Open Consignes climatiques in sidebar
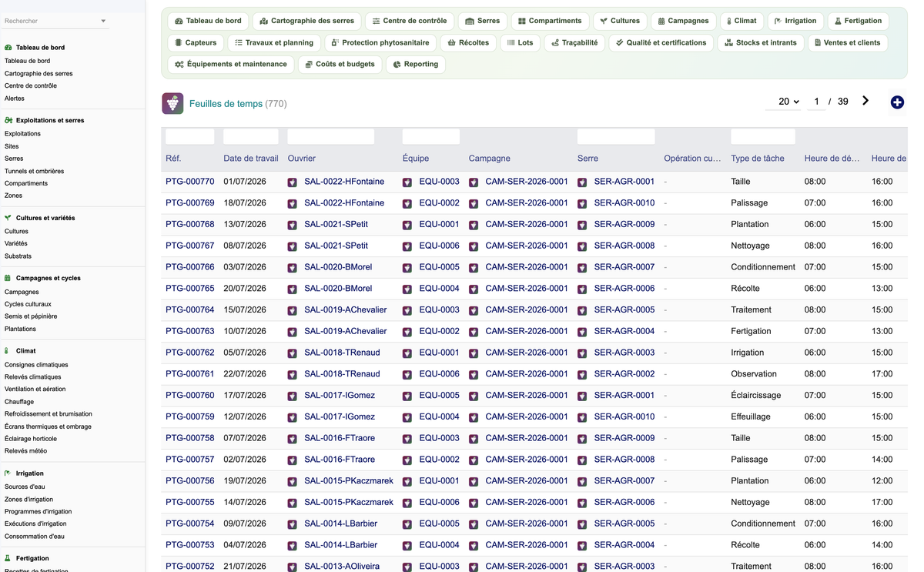This screenshot has width=924, height=572. pyautogui.click(x=36, y=365)
